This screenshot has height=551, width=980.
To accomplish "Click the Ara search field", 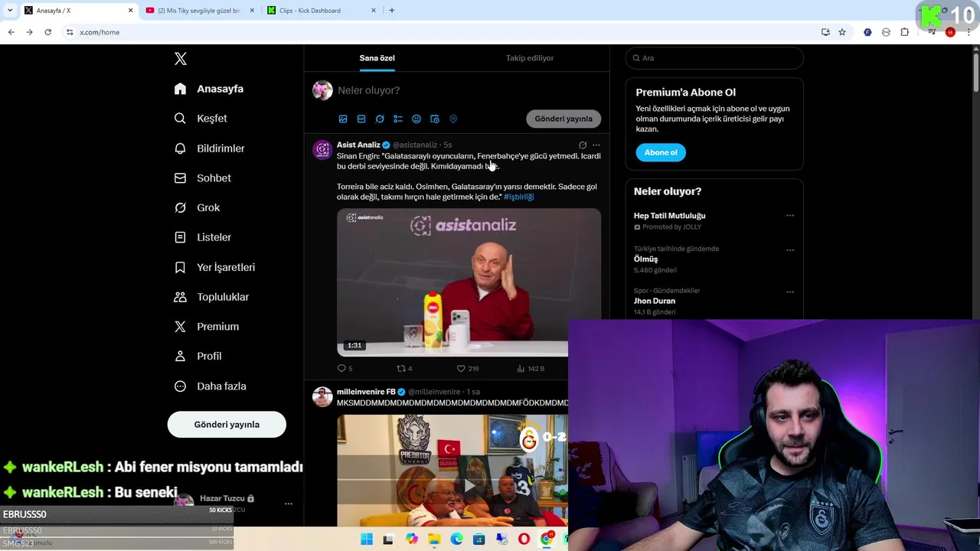I will pyautogui.click(x=714, y=58).
